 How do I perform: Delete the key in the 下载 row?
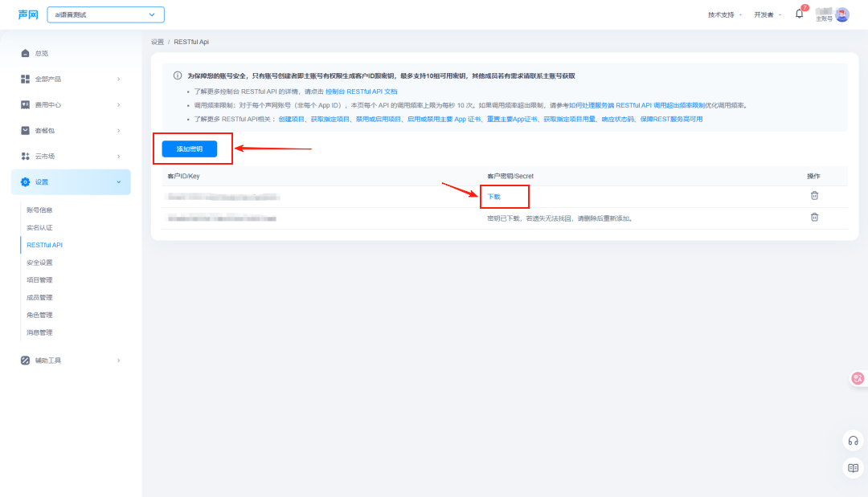pos(814,196)
